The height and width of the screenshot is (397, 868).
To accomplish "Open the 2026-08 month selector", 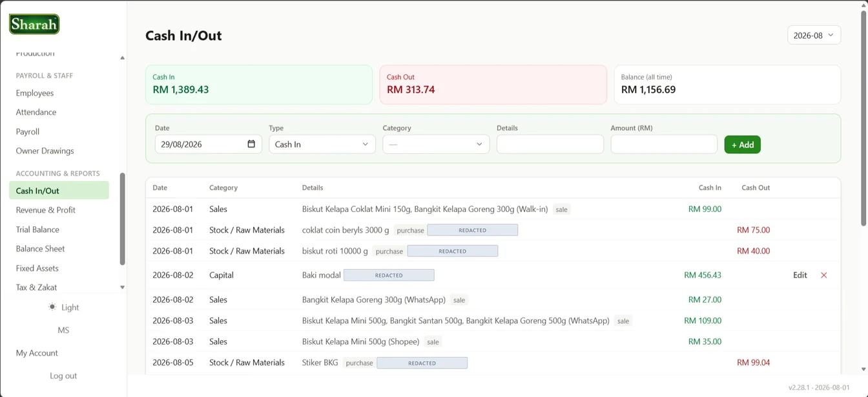I will (x=814, y=36).
